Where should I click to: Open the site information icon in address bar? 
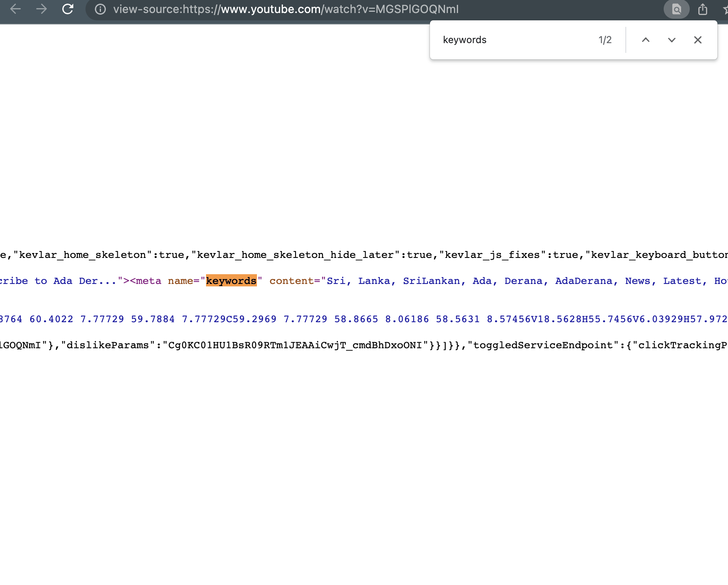[100, 9]
